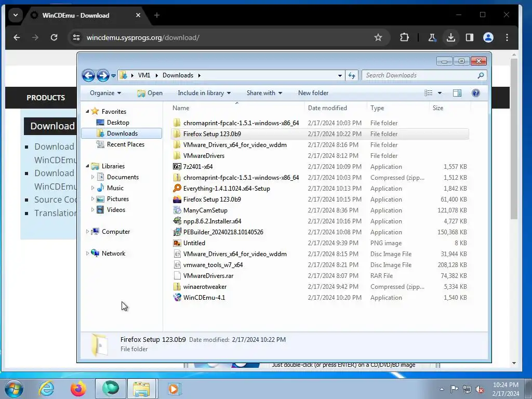The height and width of the screenshot is (399, 532).
Task: Click the New folder button
Action: tap(313, 93)
